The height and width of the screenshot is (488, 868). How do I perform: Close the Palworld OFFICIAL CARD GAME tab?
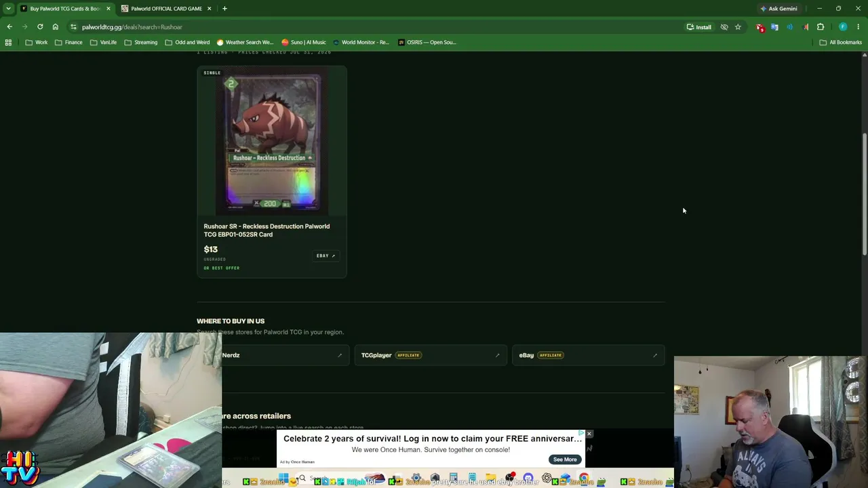coord(209,9)
